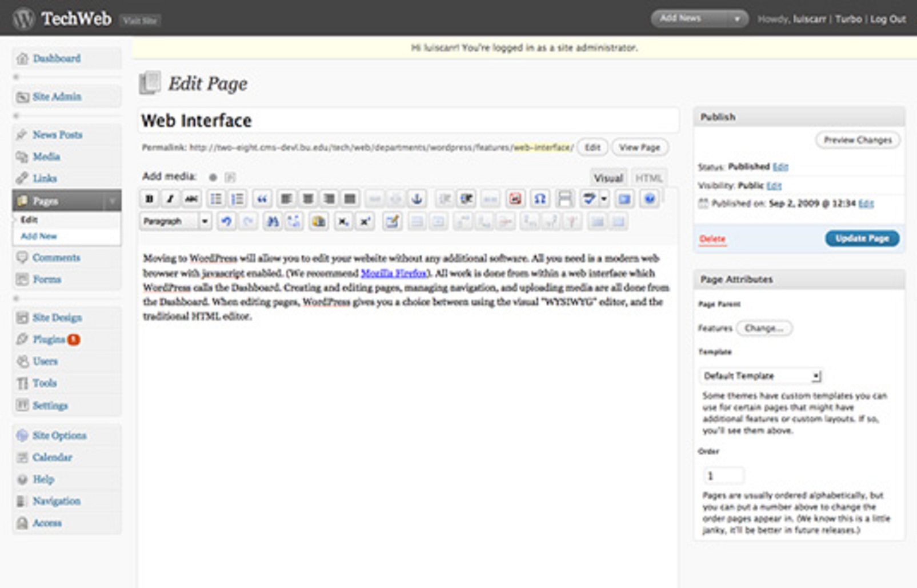Open the editor help icon
Screen dimensions: 917x588
click(x=649, y=199)
